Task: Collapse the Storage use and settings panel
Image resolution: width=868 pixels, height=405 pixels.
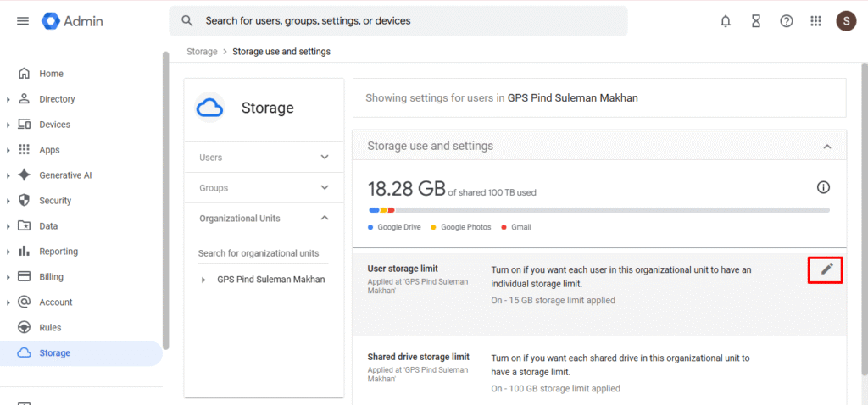Action: [827, 147]
